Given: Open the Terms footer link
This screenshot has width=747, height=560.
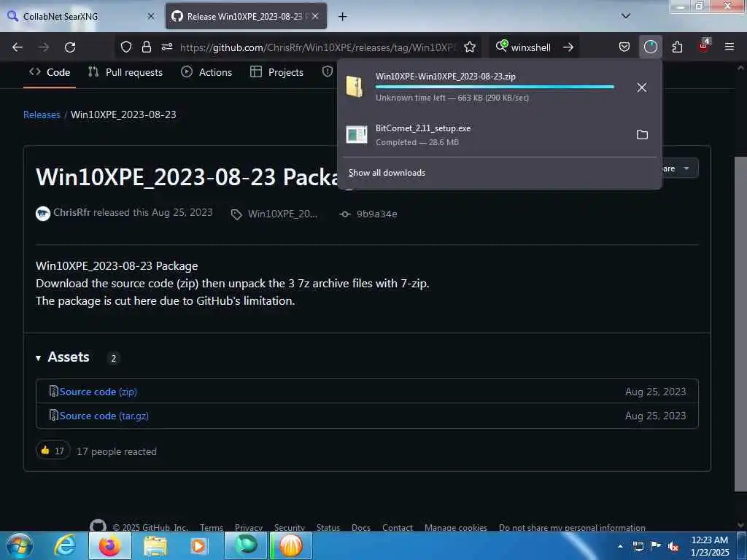Looking at the screenshot, I should [212, 527].
